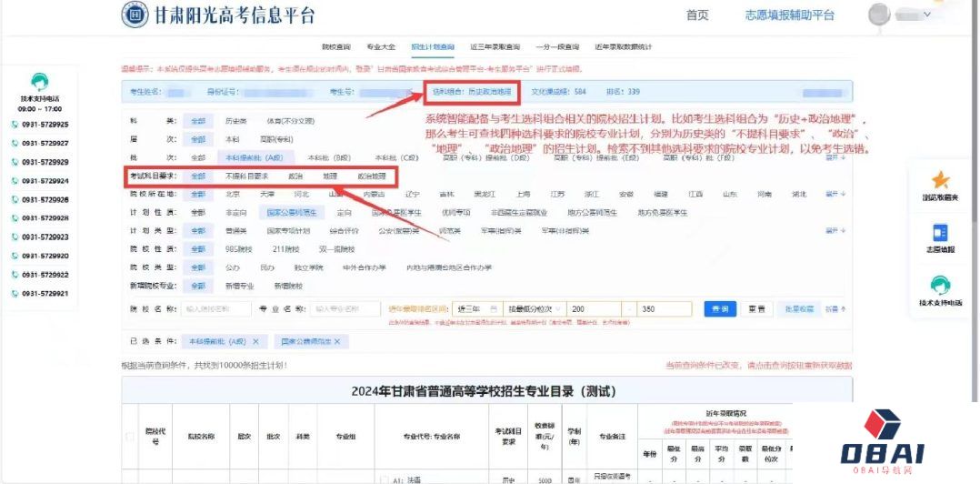Click phone icon beside 0931-5729920

[15, 256]
